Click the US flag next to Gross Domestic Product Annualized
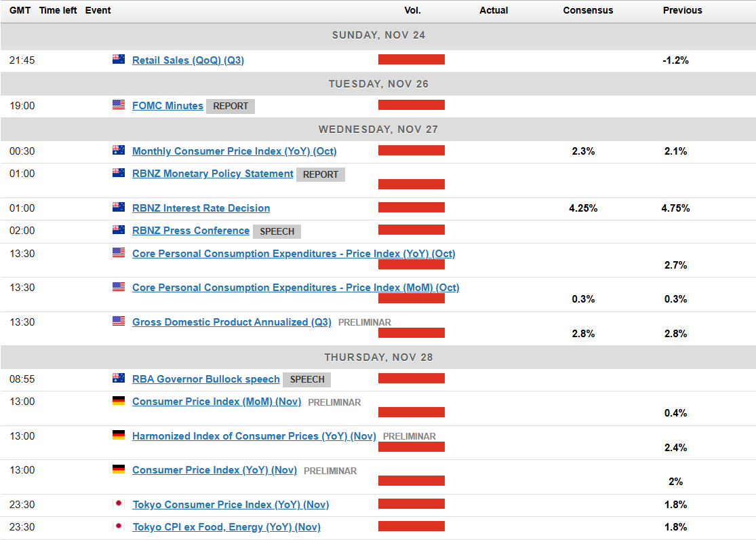The image size is (756, 540). 119,321
